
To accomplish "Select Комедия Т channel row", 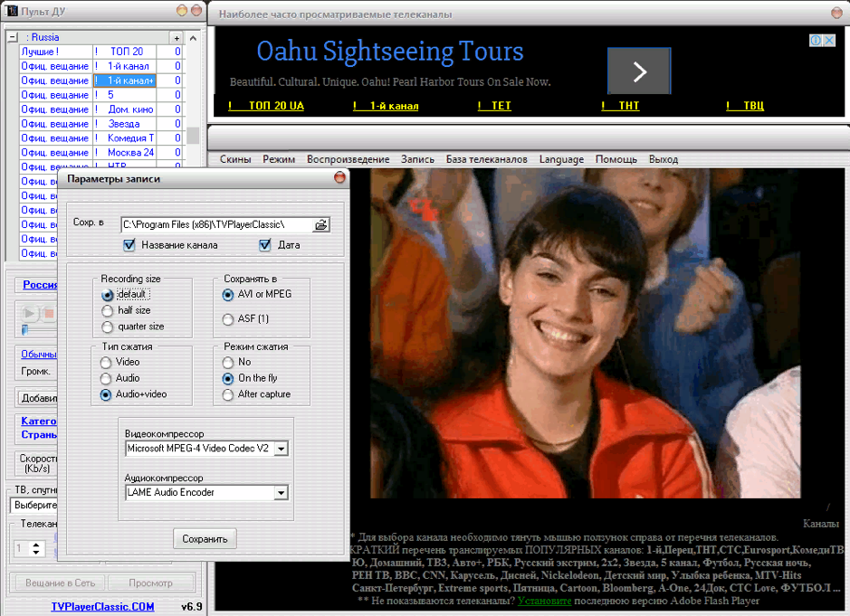I will click(100, 138).
